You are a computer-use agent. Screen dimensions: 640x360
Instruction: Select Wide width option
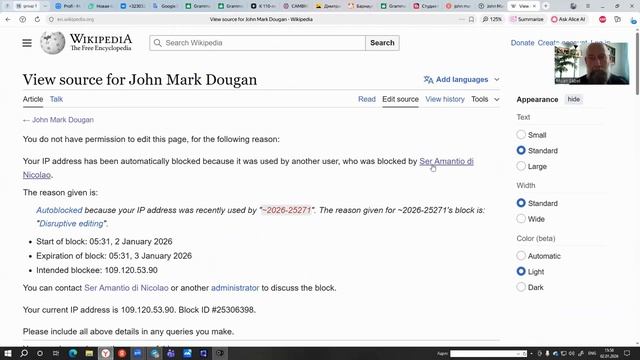pos(521,219)
